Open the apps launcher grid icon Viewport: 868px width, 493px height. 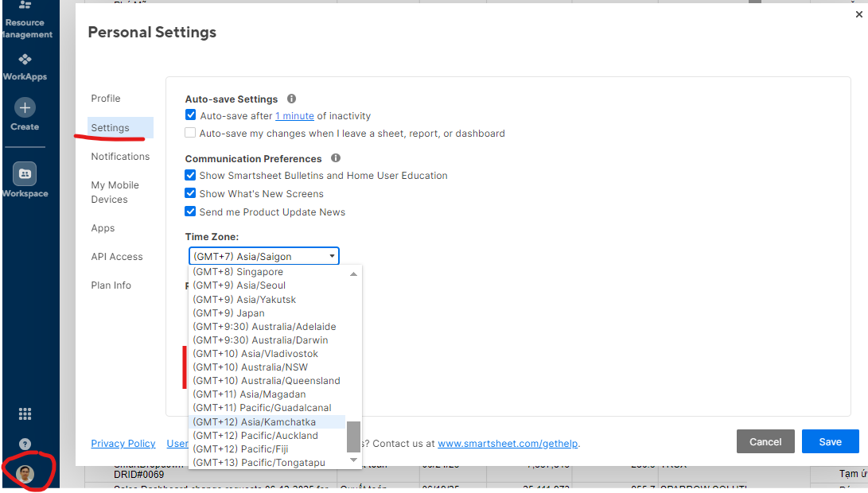click(25, 413)
